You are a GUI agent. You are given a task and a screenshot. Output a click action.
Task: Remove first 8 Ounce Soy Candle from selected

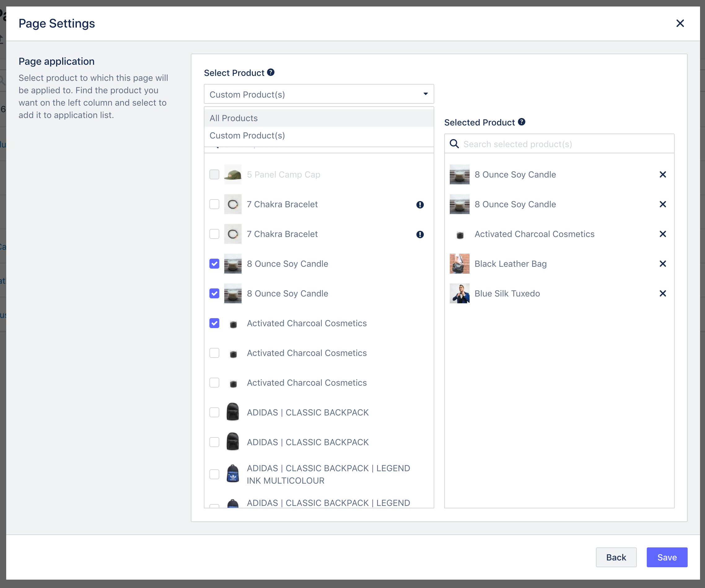pos(663,175)
